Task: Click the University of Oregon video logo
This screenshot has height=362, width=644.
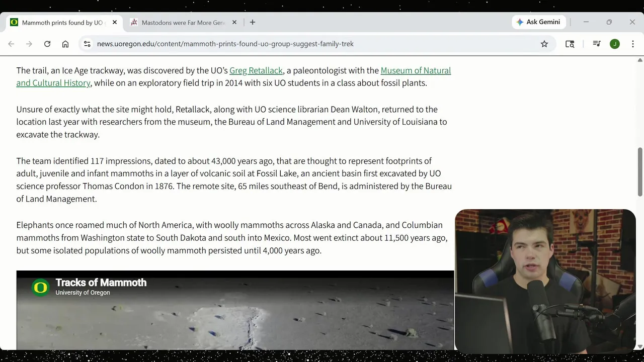Action: point(40,287)
